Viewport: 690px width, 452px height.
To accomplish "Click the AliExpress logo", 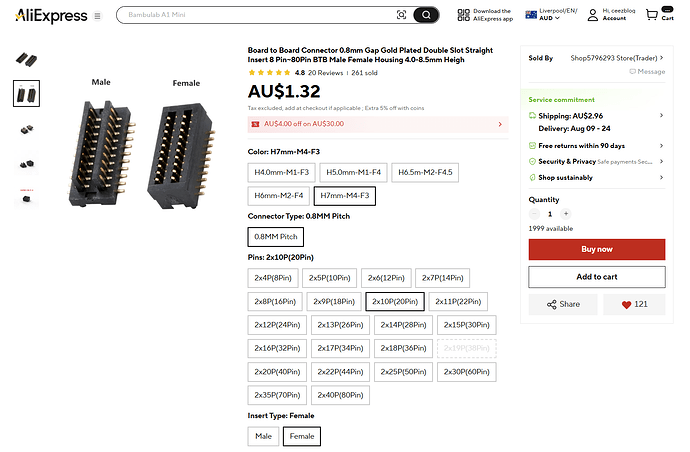I will point(51,16).
